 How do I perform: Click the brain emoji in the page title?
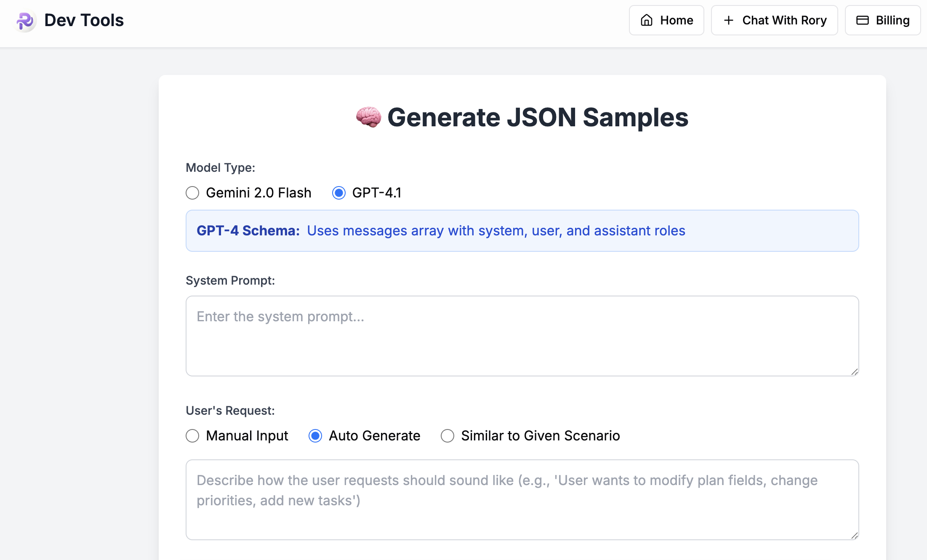(368, 117)
